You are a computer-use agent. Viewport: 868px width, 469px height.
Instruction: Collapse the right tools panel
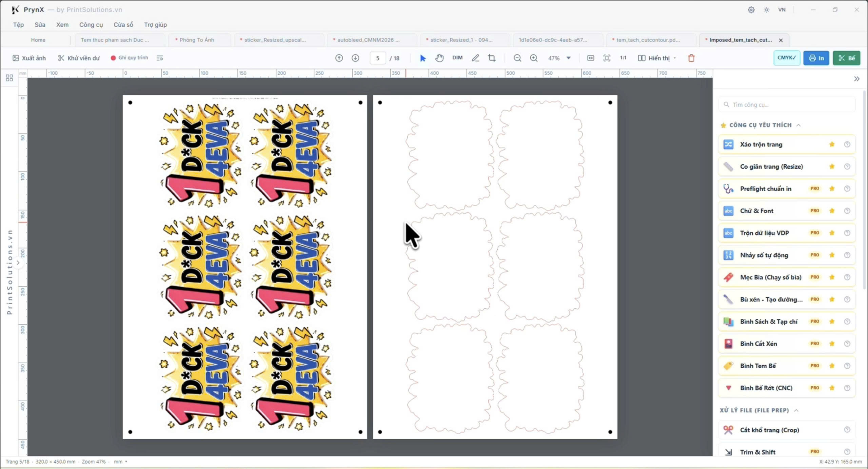pyautogui.click(x=857, y=79)
